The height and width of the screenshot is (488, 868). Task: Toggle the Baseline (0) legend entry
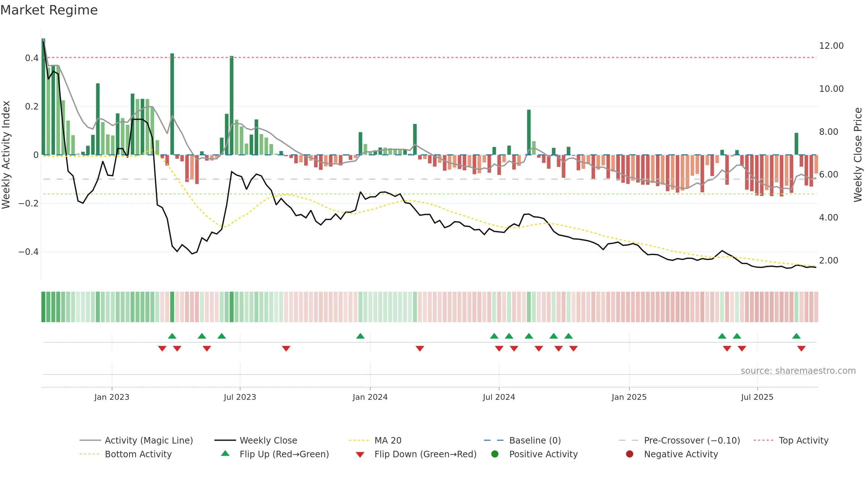(x=522, y=440)
